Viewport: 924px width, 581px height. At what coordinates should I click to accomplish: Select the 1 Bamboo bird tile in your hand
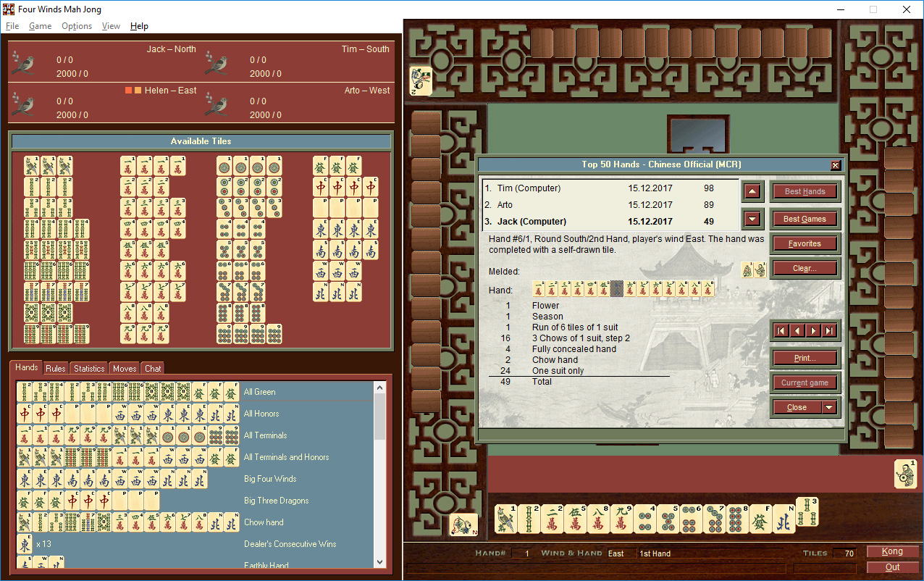[x=505, y=519]
